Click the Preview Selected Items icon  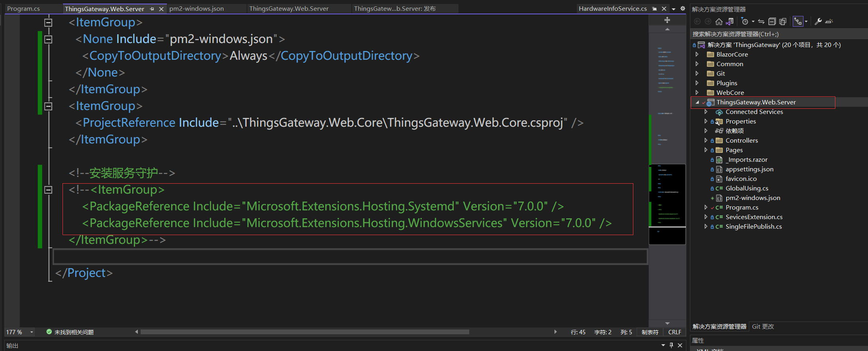point(829,22)
